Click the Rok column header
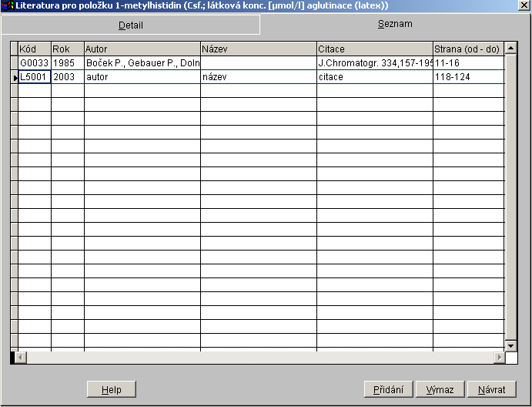The width and height of the screenshot is (532, 407). (x=68, y=49)
